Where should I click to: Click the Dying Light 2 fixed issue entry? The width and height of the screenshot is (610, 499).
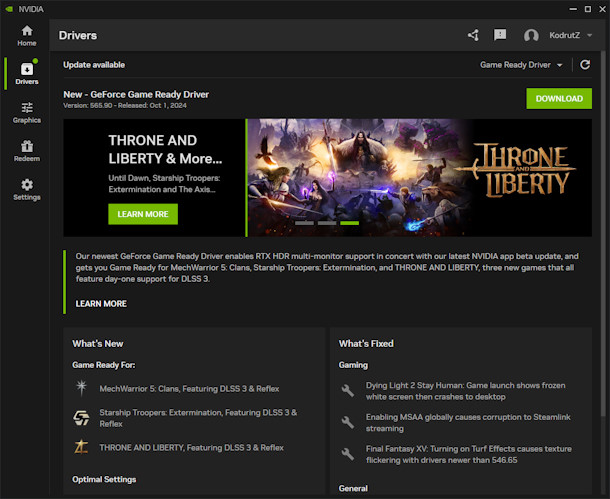[x=464, y=390]
